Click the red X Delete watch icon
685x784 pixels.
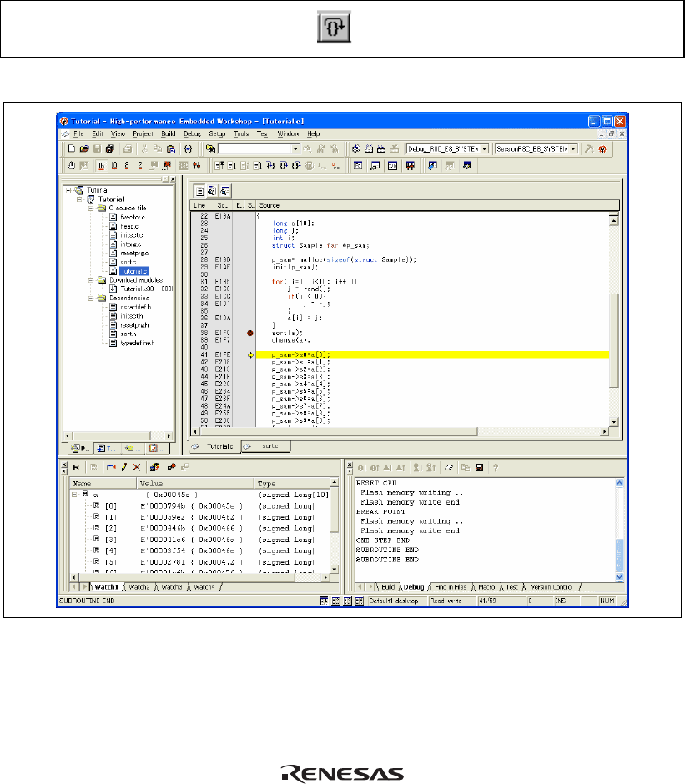point(137,467)
